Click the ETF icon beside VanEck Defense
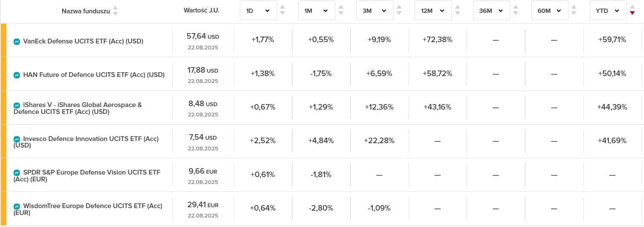The height and width of the screenshot is (227, 644). tap(17, 42)
